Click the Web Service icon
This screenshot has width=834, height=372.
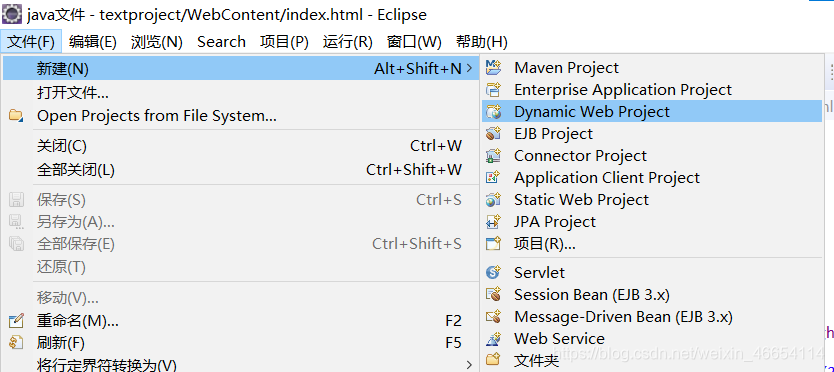494,338
